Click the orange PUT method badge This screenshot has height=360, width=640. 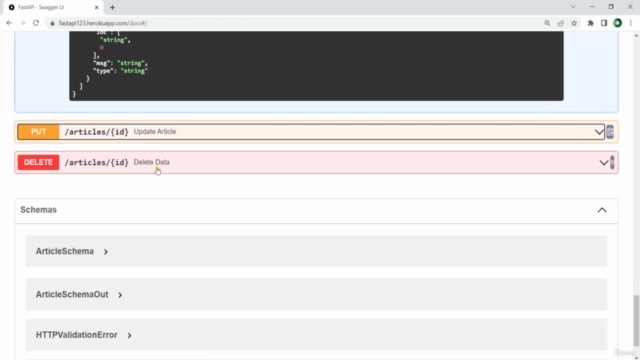point(38,132)
